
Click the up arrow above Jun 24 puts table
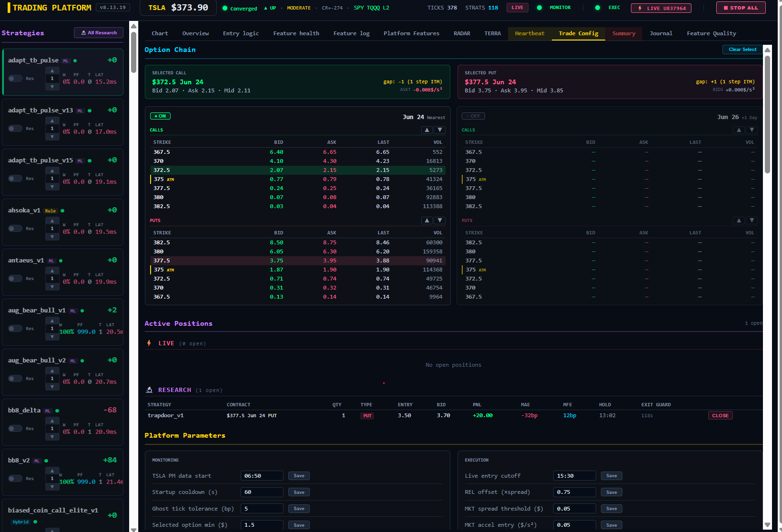[x=427, y=221]
